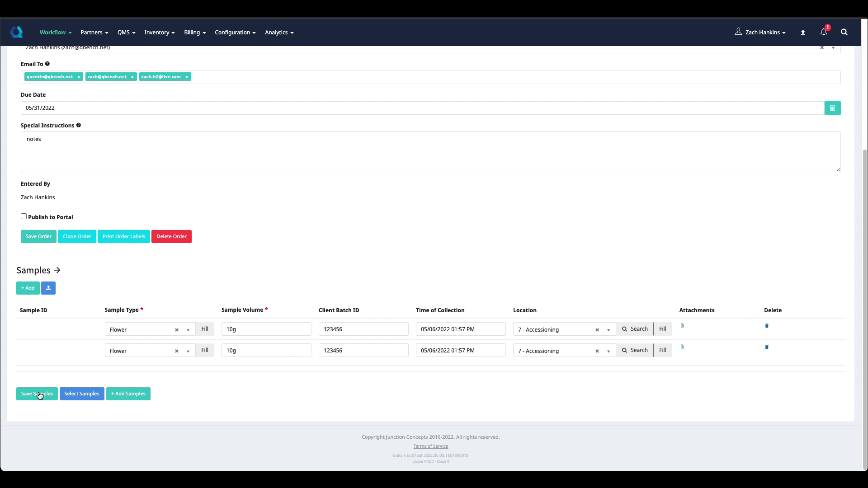Open the Configuration menu
Image resolution: width=868 pixels, height=488 pixels.
click(x=235, y=33)
